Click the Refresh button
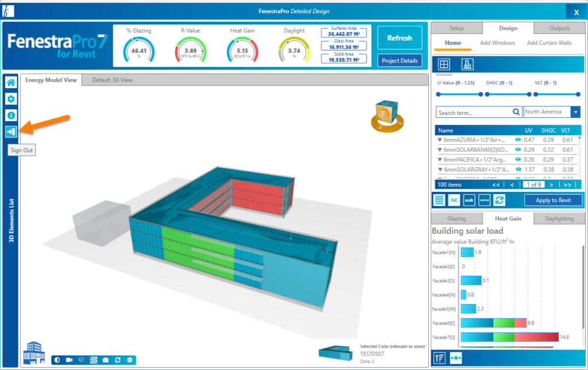The width and height of the screenshot is (588, 370). [400, 38]
